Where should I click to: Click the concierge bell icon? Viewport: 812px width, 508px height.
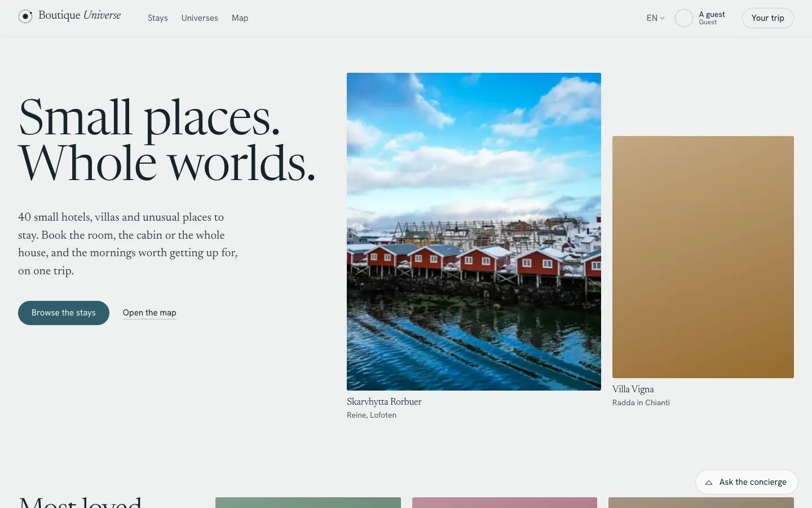709,483
